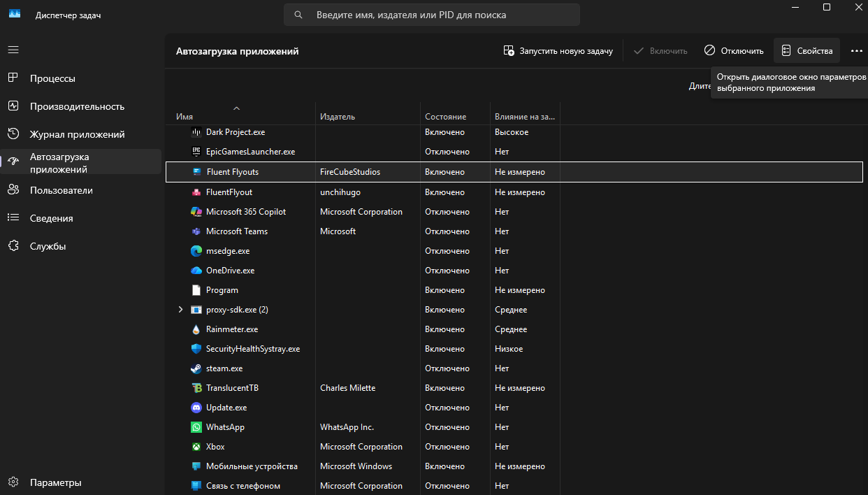Open Параметры gear icon
The width and height of the screenshot is (868, 495).
13,482
